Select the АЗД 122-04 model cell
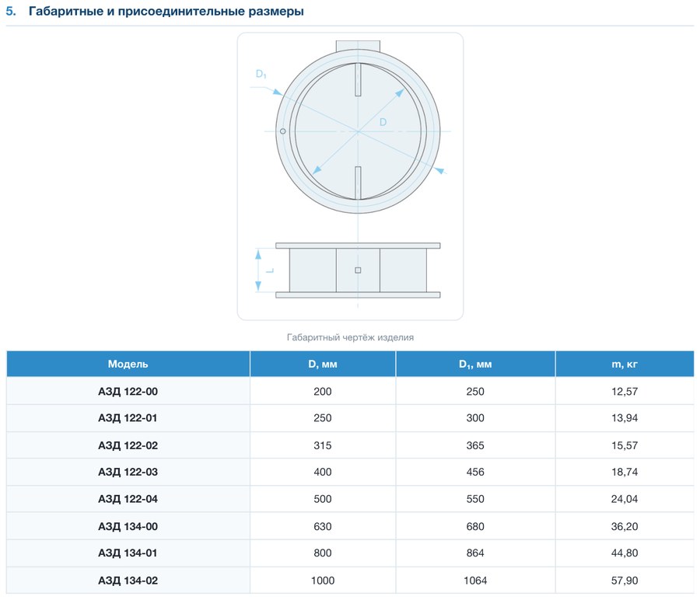The height and width of the screenshot is (600, 700). [128, 499]
